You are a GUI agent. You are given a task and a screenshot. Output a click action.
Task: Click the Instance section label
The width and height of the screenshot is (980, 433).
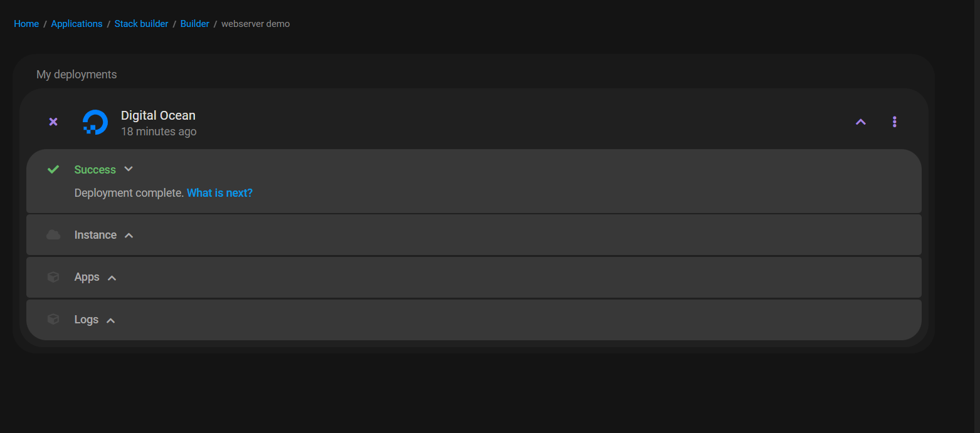click(95, 235)
